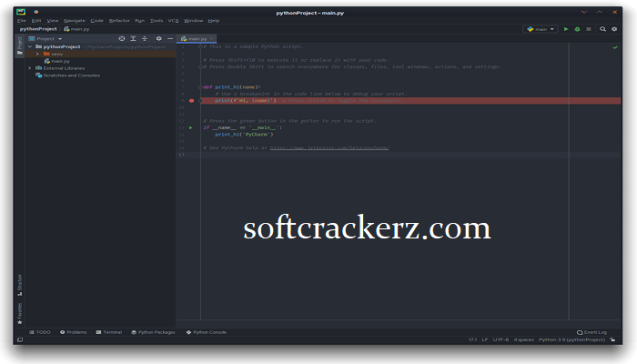Screen dimensions: 637x364
Task: Open the Favorites tool window strip
Action: (19, 314)
